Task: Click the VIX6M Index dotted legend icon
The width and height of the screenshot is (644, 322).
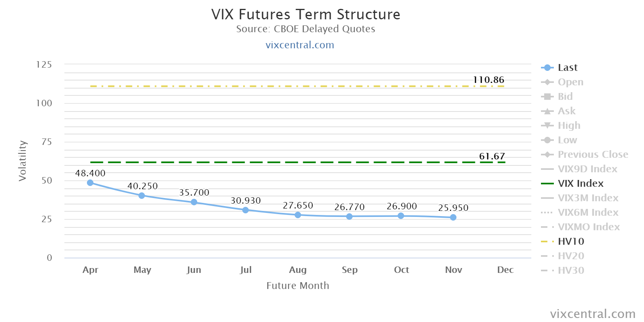Action: point(547,213)
